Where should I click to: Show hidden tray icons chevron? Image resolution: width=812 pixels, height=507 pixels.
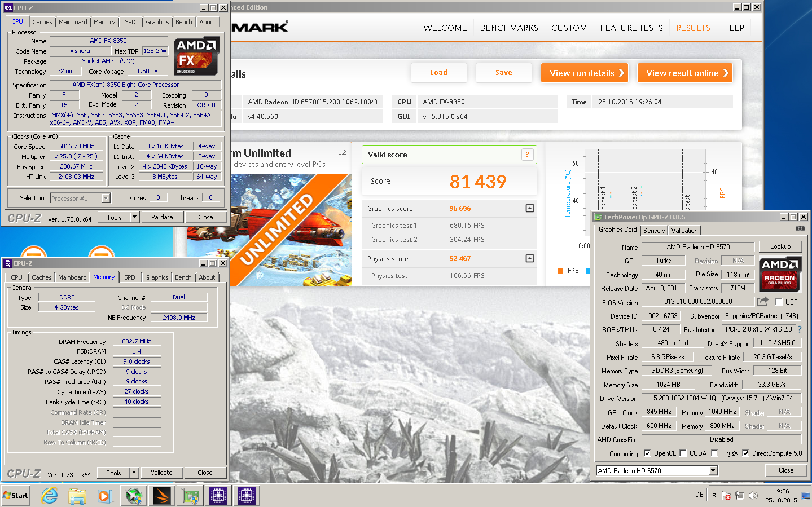click(x=714, y=495)
